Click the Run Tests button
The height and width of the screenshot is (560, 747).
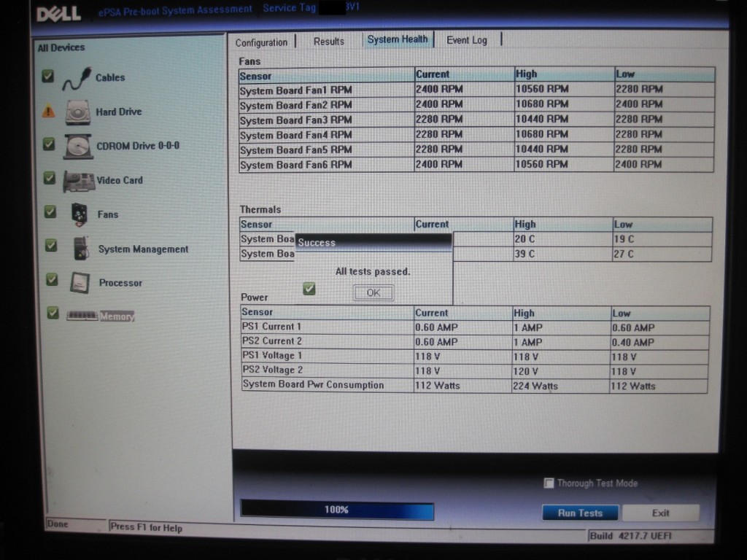(580, 513)
